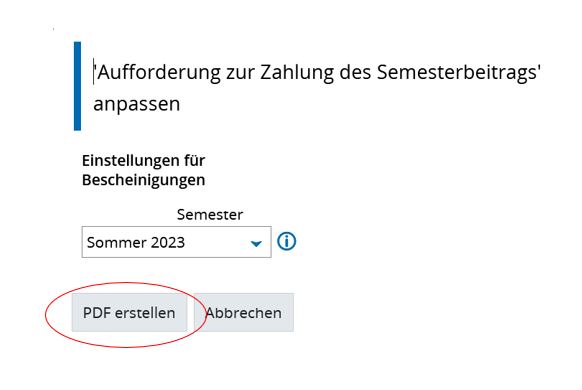Click the blue vertical bar beside the title
This screenshot has height=390, width=582.
point(77,86)
